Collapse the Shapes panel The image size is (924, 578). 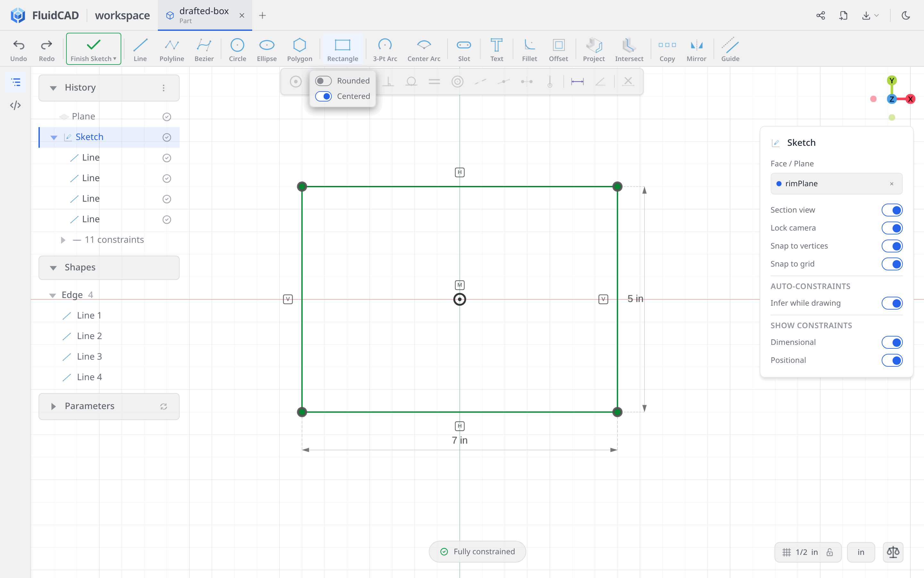pyautogui.click(x=53, y=267)
